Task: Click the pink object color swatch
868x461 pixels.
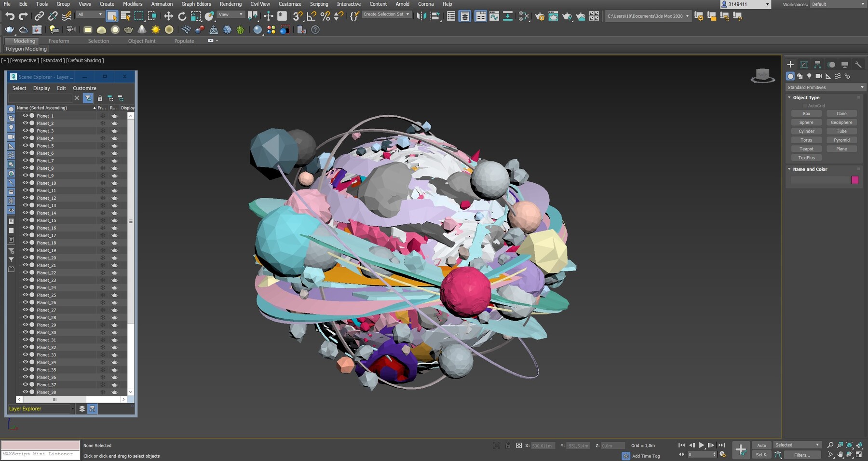Action: (855, 180)
